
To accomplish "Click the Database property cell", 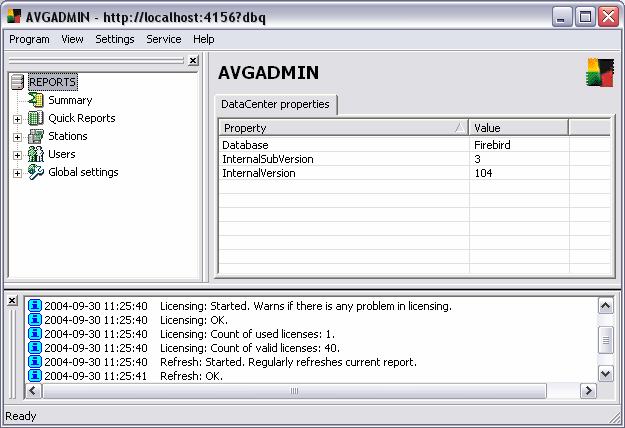I will click(344, 145).
